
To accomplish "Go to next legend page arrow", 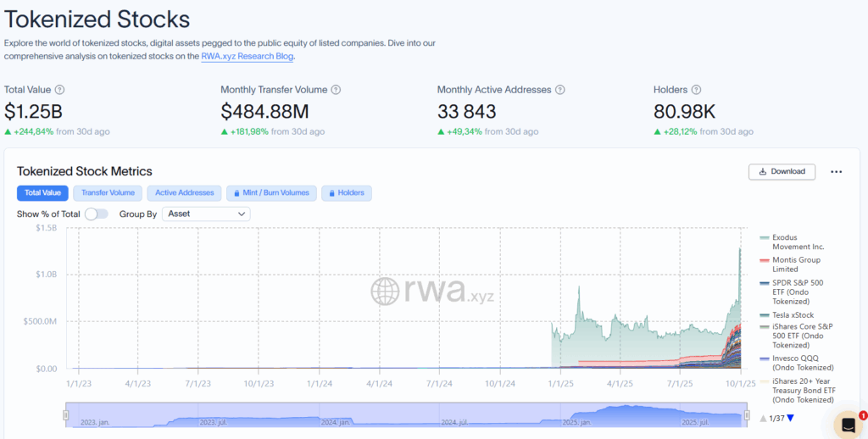I will point(791,418).
